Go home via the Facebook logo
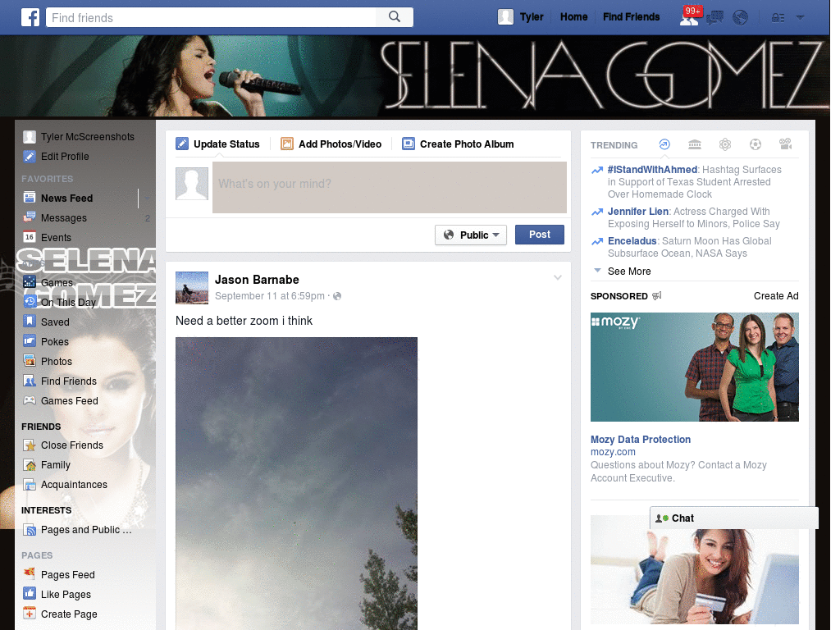This screenshot has width=840, height=630. tap(30, 16)
